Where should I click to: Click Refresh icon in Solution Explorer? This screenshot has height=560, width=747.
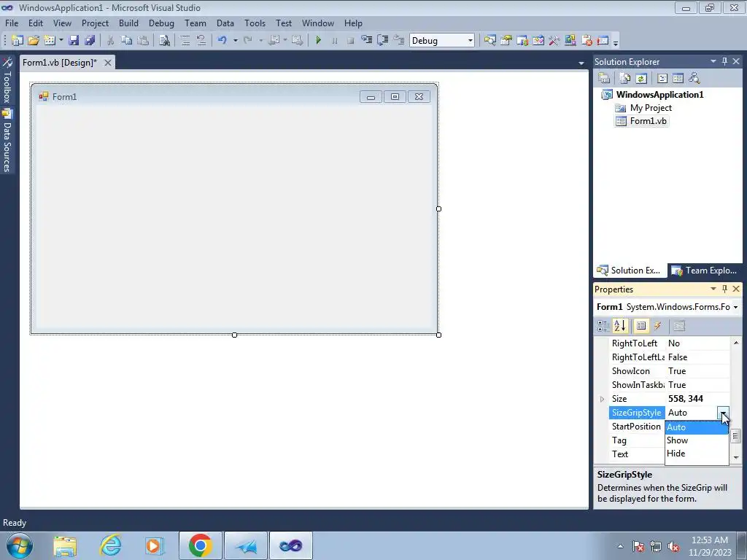click(641, 78)
